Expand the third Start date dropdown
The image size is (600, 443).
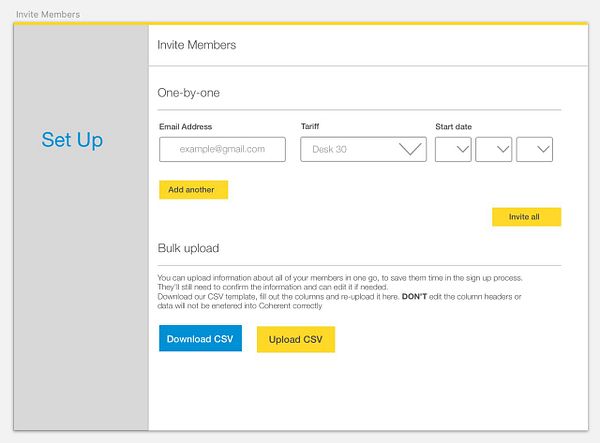point(535,149)
